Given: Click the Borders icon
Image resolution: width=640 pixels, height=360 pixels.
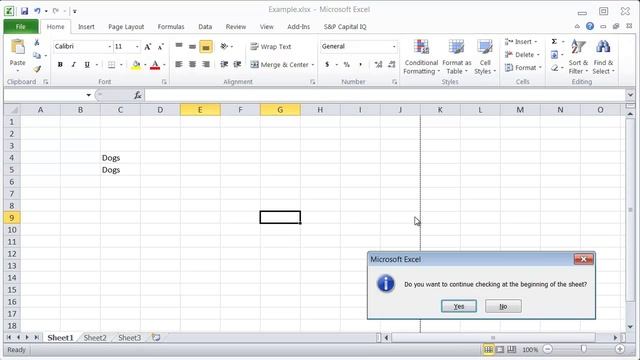Looking at the screenshot, I should pos(111,64).
